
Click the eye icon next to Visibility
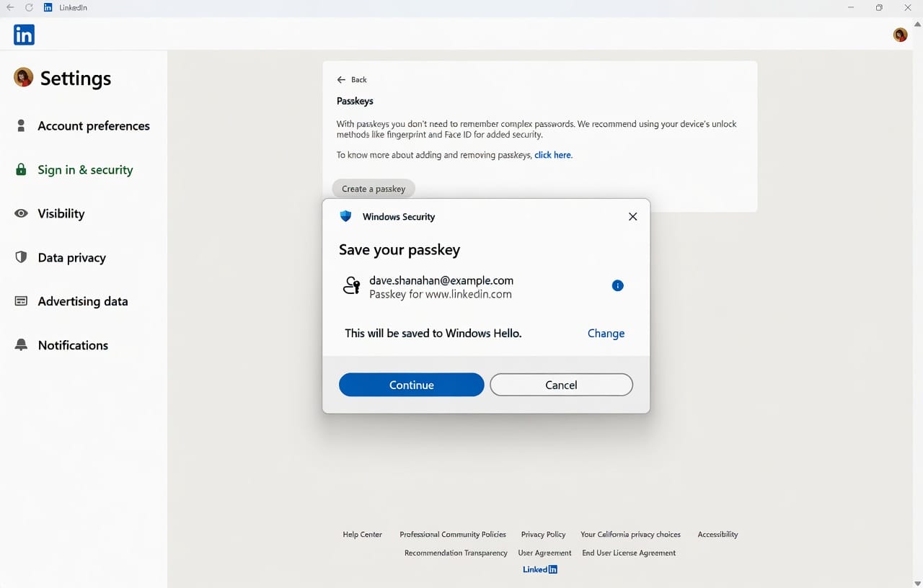[x=22, y=213]
